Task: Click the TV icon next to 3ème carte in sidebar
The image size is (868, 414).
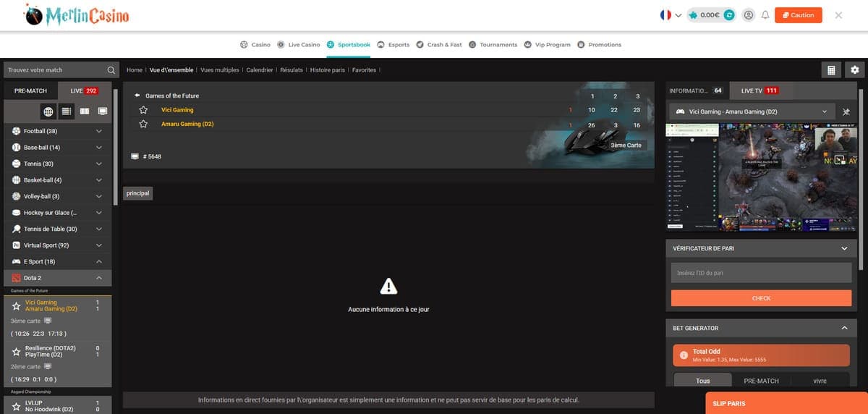Action: (48, 321)
